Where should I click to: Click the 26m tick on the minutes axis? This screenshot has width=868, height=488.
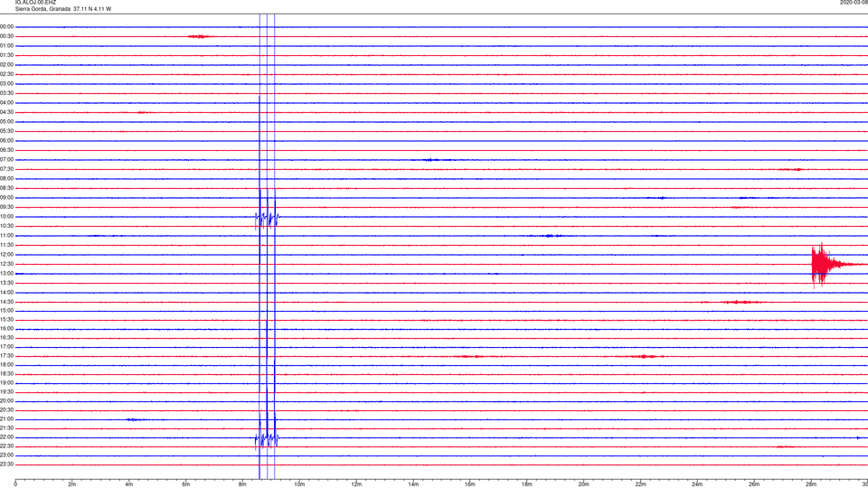(754, 484)
